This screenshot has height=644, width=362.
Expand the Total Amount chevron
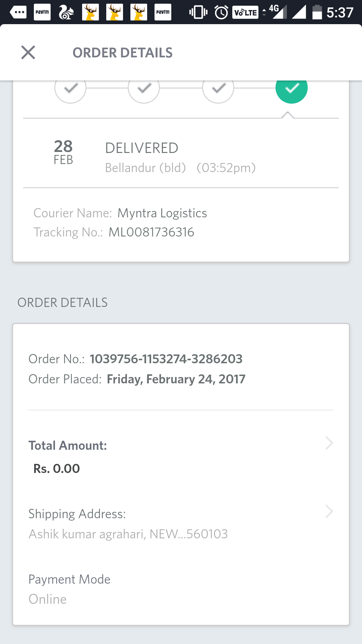click(329, 443)
